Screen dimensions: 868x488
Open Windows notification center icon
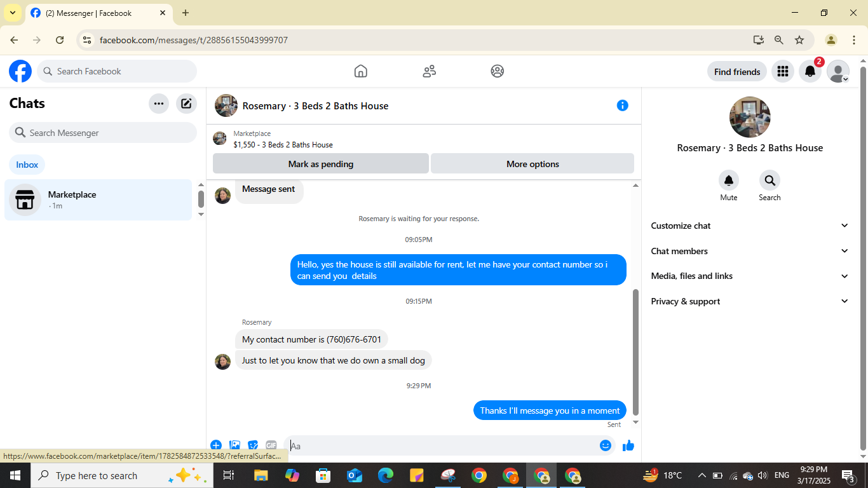(x=848, y=475)
